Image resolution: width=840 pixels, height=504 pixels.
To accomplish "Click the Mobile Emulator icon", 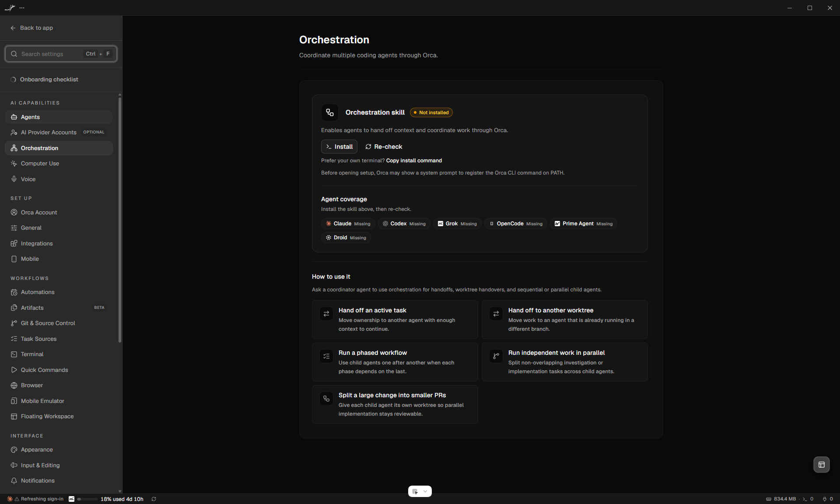I will click(x=14, y=401).
